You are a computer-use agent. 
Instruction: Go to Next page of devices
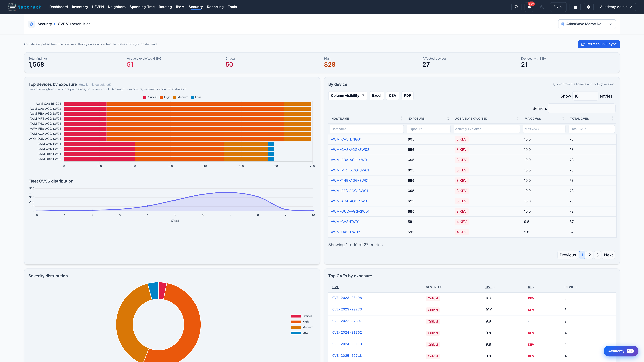[608, 255]
